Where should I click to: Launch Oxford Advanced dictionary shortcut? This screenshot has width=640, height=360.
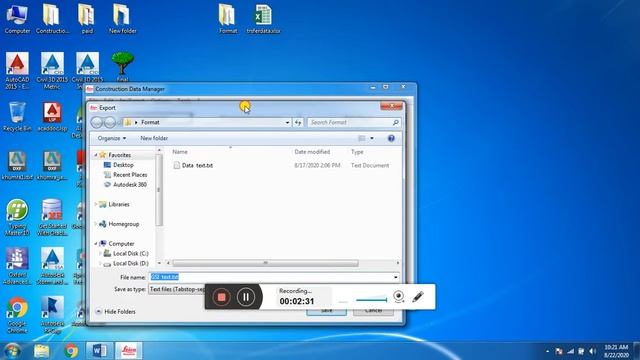point(17,266)
